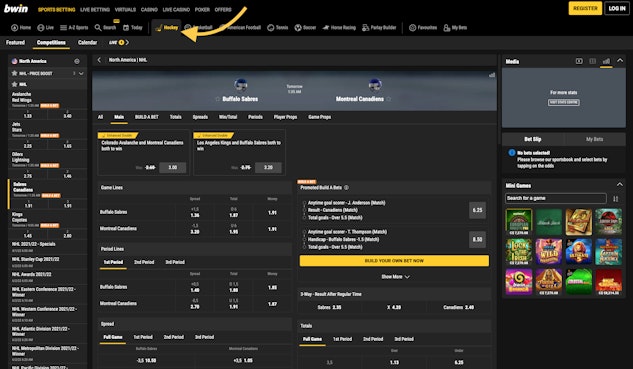Click Visit Stats Centre in Media

click(x=564, y=102)
